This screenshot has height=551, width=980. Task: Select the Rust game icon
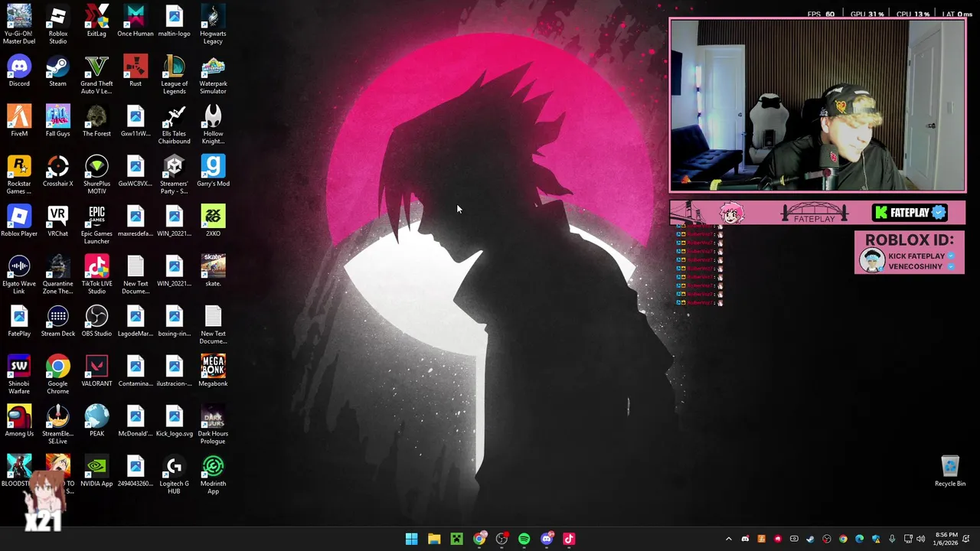[x=136, y=71]
